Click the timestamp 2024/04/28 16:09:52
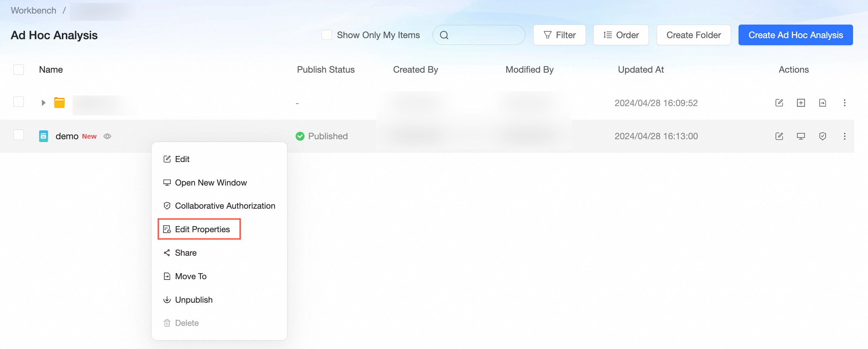868x349 pixels. pos(656,103)
